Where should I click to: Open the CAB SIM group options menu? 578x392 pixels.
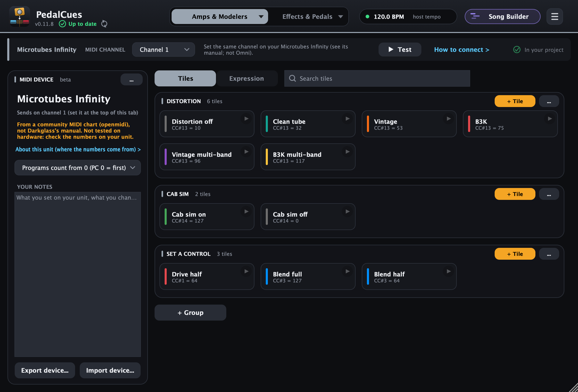pyautogui.click(x=549, y=194)
